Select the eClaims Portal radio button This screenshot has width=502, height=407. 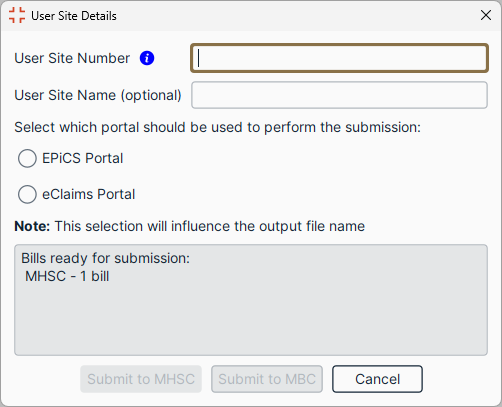[27, 194]
